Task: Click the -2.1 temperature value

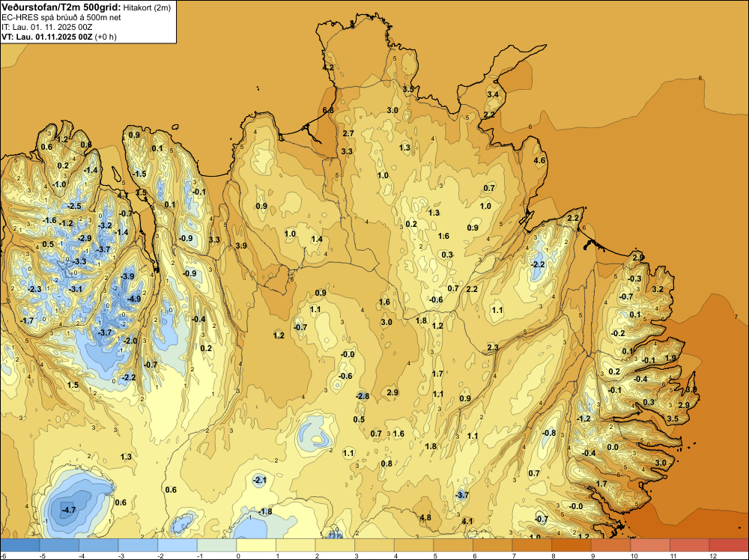Action: click(x=259, y=481)
